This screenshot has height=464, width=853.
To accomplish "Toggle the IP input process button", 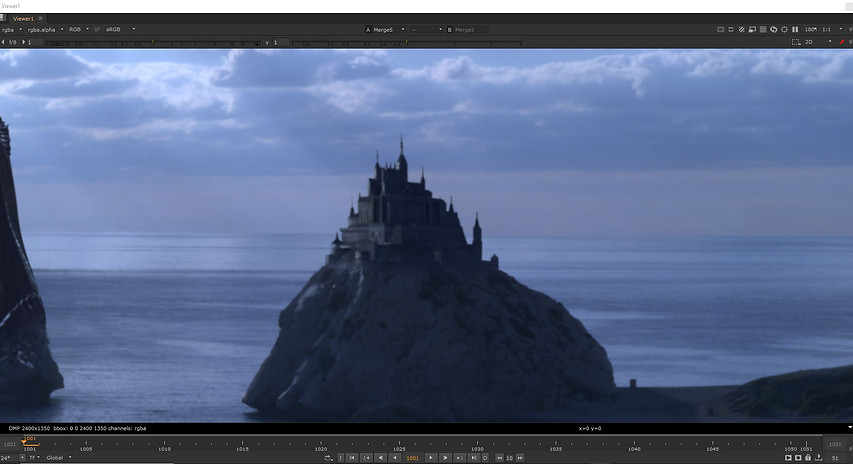I will pos(97,29).
